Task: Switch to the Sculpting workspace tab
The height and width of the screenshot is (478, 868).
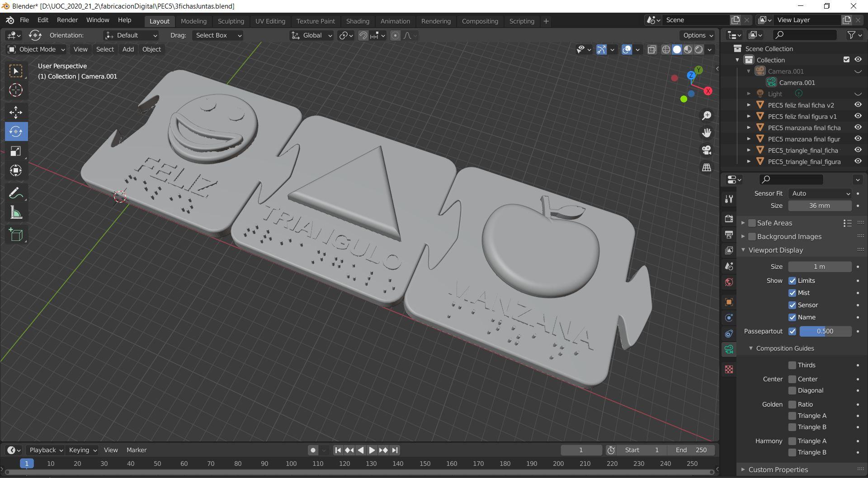Action: point(231,21)
